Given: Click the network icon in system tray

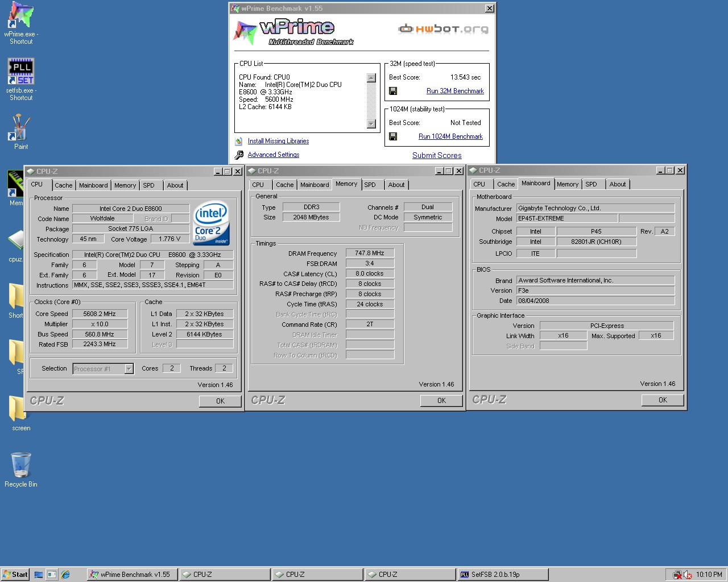Looking at the screenshot, I should tap(677, 575).
